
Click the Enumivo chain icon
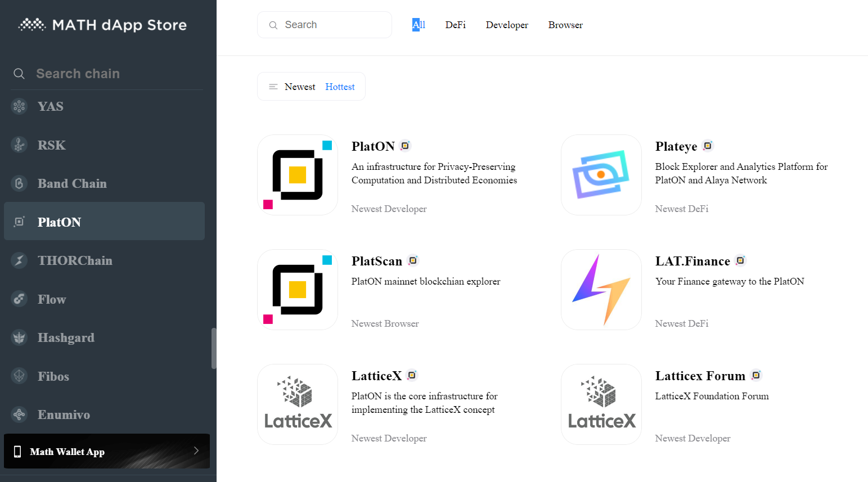tap(19, 415)
